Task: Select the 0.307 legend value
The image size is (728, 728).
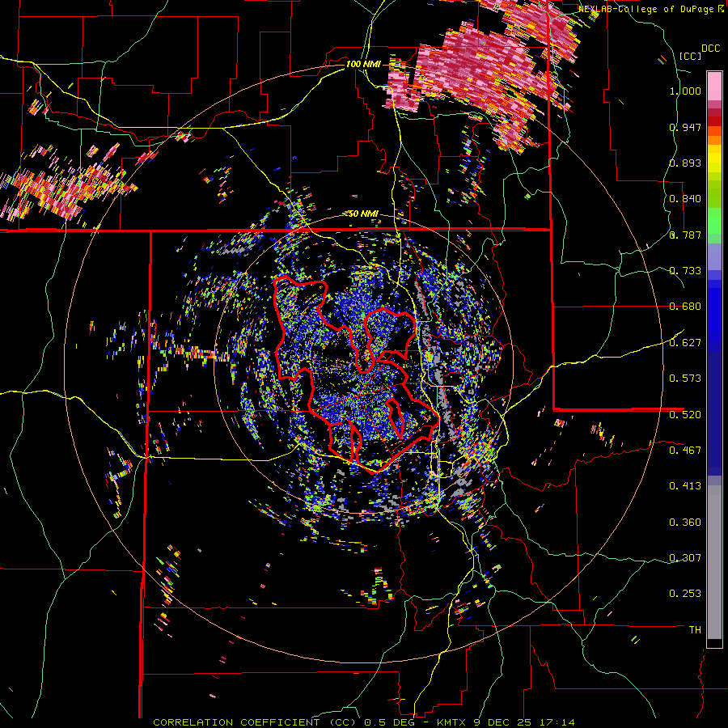Action: pyautogui.click(x=685, y=557)
